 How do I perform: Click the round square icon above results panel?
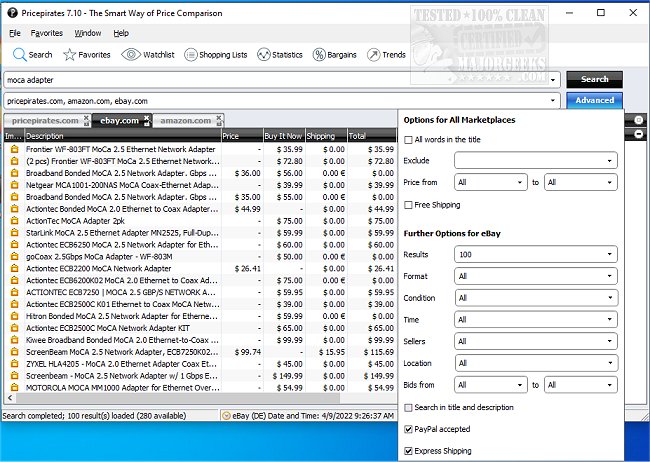coord(639,120)
